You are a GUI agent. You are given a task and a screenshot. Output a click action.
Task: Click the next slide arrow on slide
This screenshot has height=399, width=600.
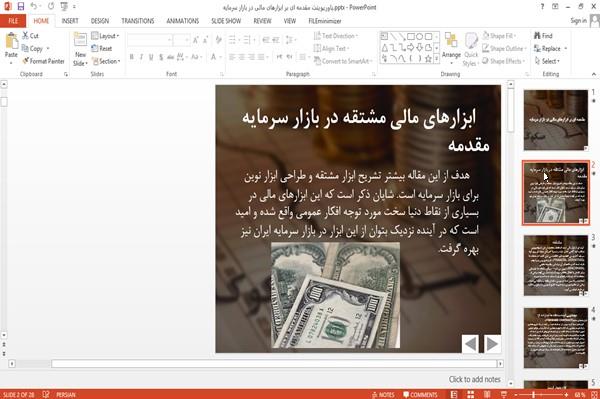click(492, 344)
